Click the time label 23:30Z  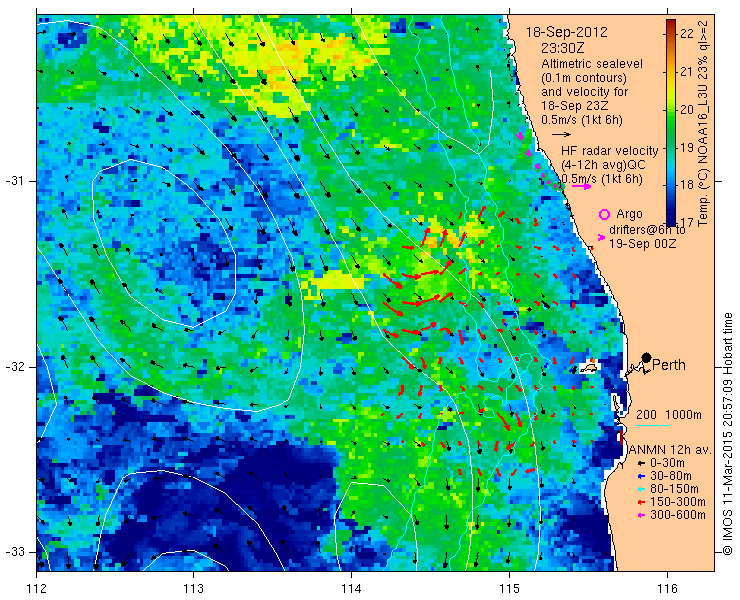pos(564,48)
